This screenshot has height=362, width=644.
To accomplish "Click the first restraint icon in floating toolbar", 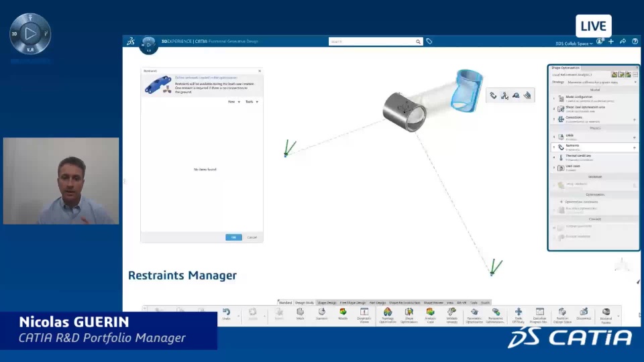I will point(493,96).
